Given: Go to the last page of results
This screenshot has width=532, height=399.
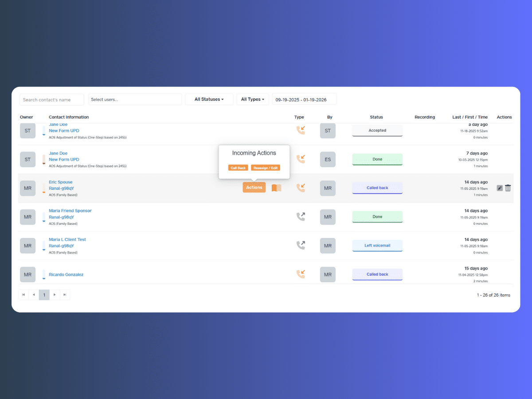Looking at the screenshot, I should 65,295.
